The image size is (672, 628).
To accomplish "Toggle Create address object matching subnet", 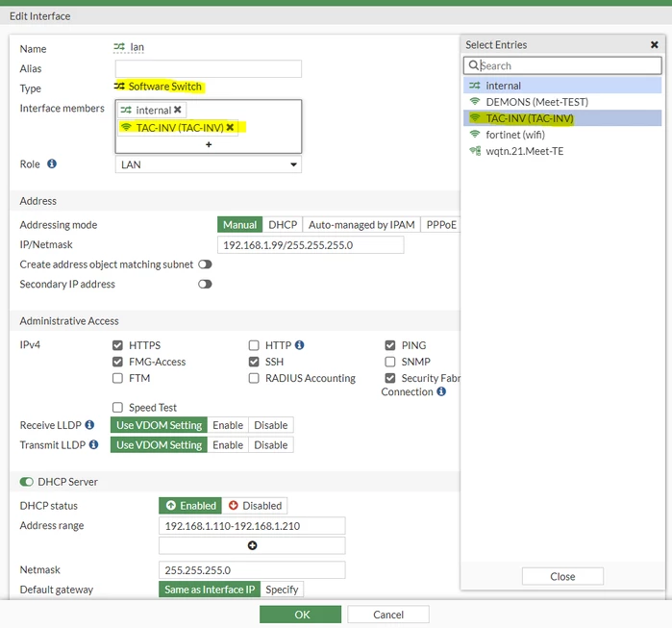I will click(205, 264).
